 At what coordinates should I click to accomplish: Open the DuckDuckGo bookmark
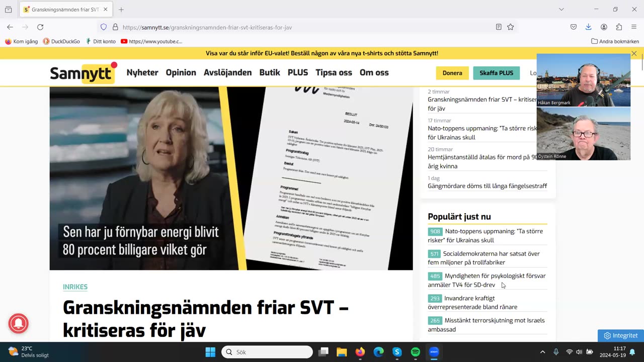[x=61, y=41]
